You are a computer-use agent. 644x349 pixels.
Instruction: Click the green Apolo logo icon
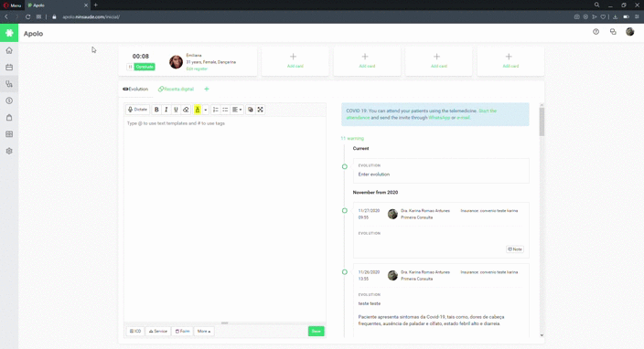[x=9, y=33]
